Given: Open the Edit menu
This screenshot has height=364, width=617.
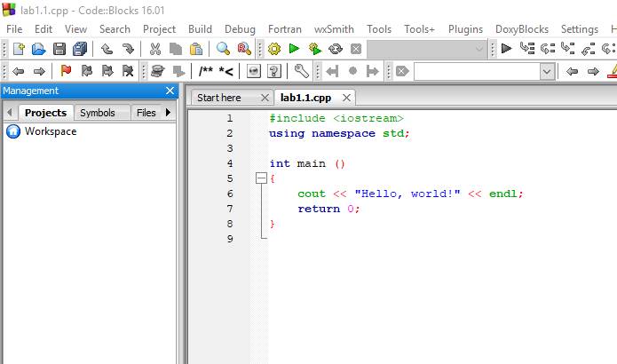Looking at the screenshot, I should coord(44,29).
